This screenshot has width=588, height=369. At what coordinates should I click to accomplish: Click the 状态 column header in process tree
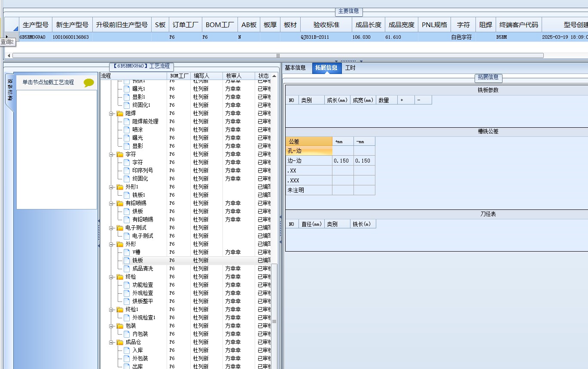[263, 76]
